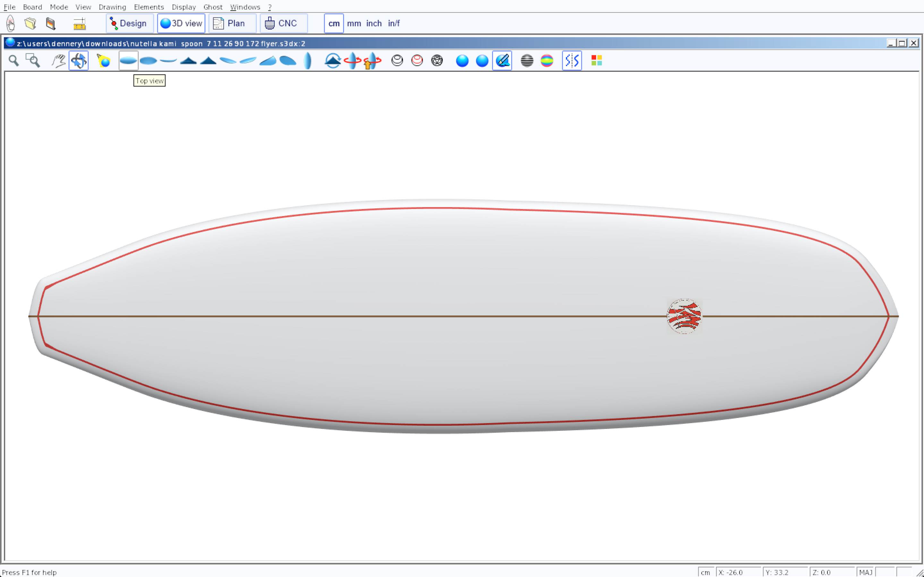The image size is (924, 577).
Task: Open the colored squares palette
Action: coord(596,61)
